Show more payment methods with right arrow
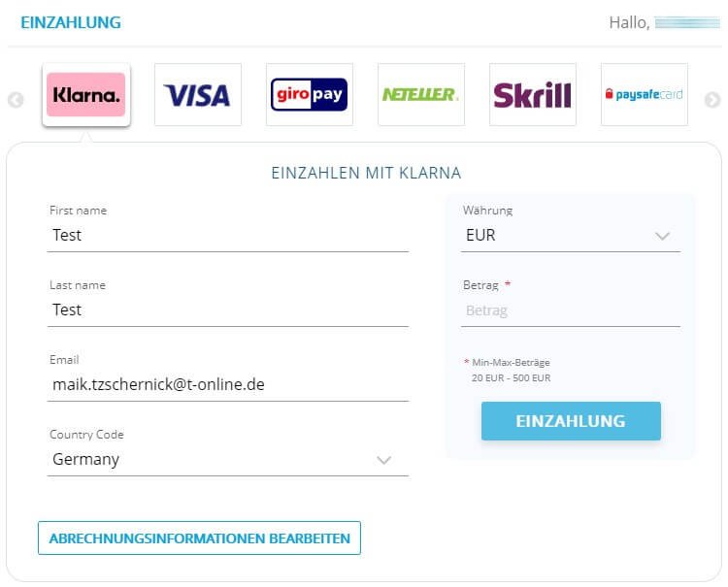 pos(712,100)
